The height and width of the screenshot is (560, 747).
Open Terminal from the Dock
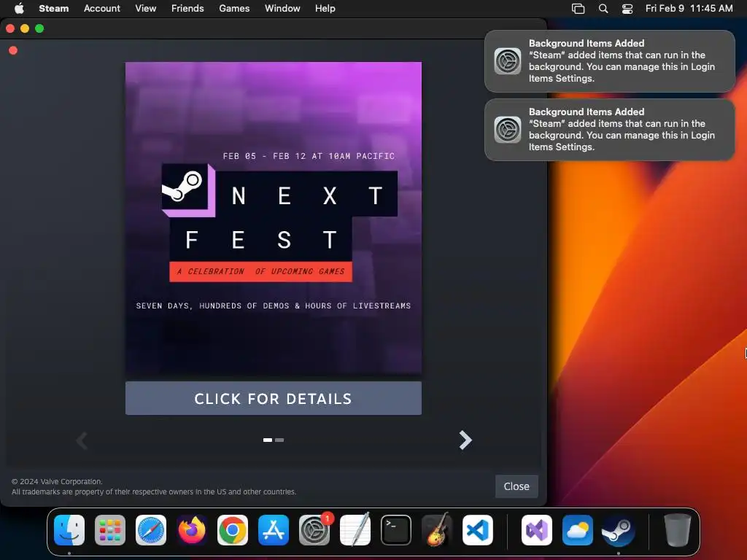(396, 530)
